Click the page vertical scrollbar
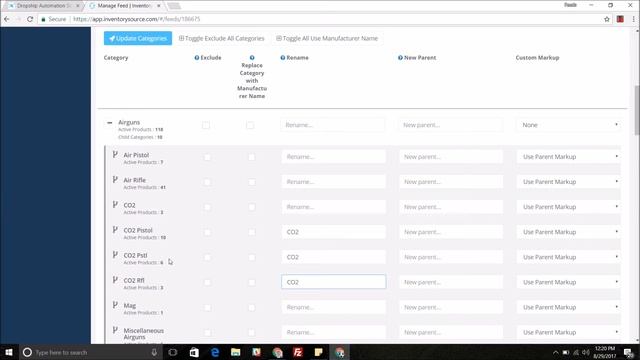 click(x=637, y=110)
